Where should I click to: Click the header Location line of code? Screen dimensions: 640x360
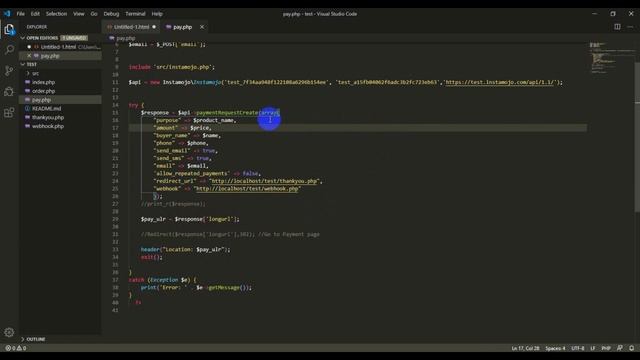(185, 249)
